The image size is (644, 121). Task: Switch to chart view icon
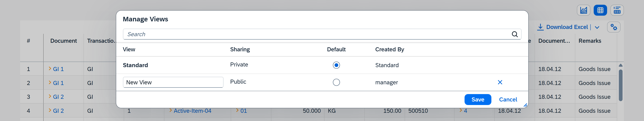point(583,10)
